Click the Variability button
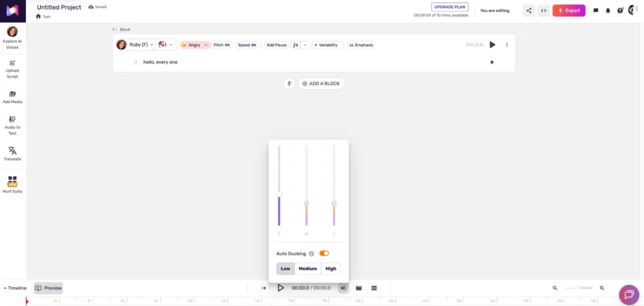 [x=327, y=45]
